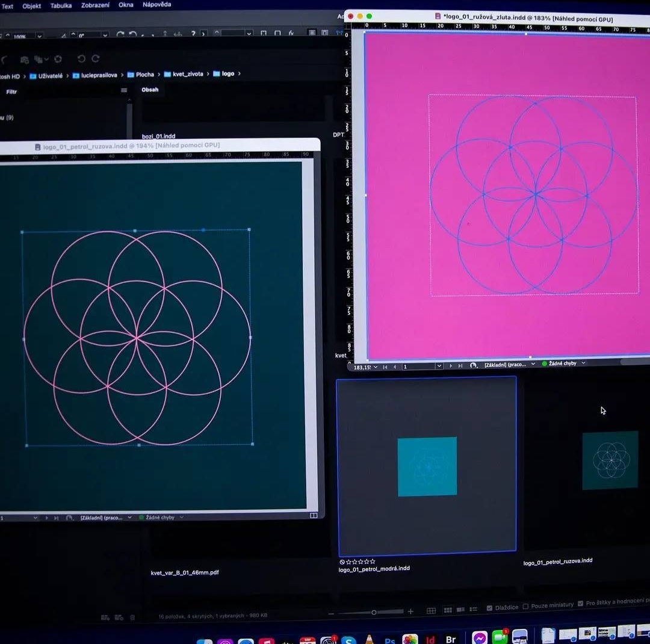This screenshot has height=644, width=650.
Task: Click the reject icon before rating stars
Action: pos(342,562)
